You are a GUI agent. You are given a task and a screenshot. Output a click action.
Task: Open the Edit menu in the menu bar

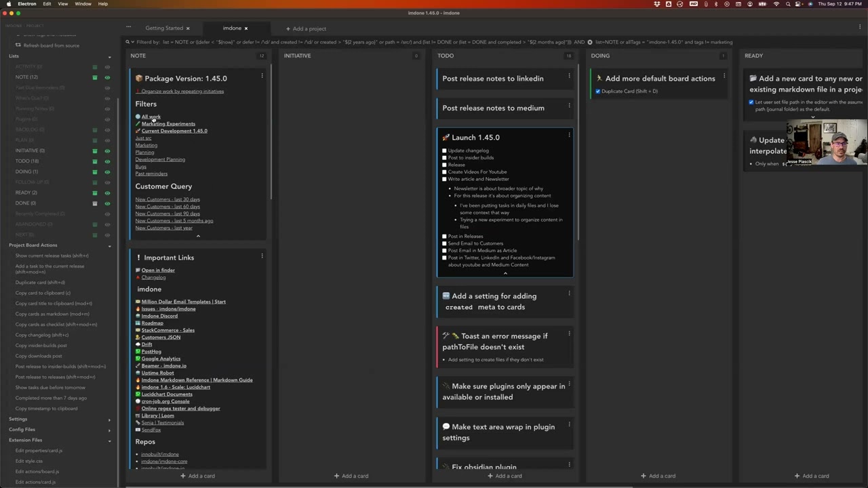pos(47,4)
